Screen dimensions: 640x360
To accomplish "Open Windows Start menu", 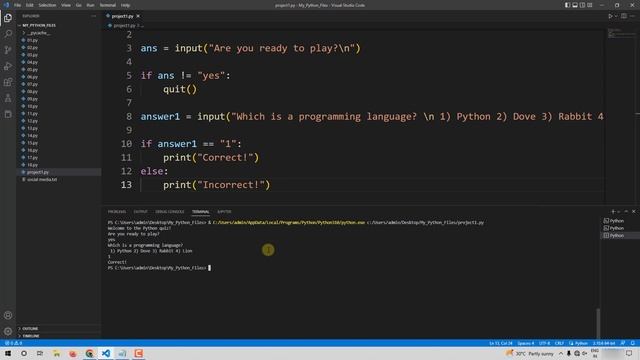I will [x=8, y=353].
